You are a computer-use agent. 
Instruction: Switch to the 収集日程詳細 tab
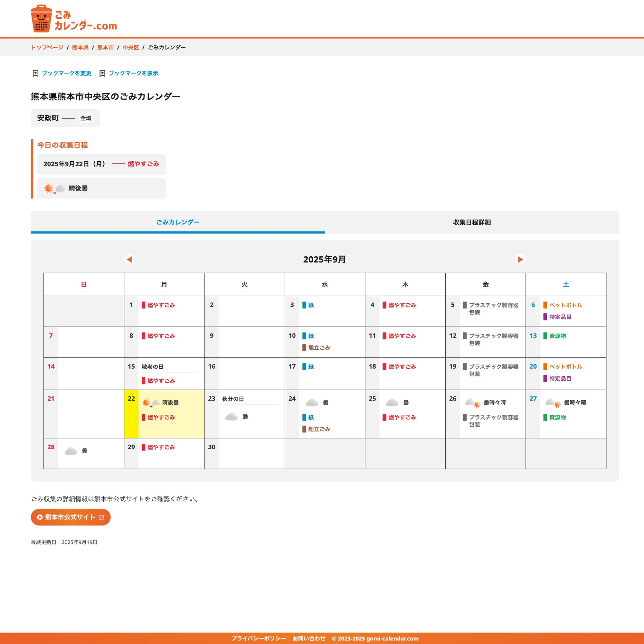click(x=472, y=222)
